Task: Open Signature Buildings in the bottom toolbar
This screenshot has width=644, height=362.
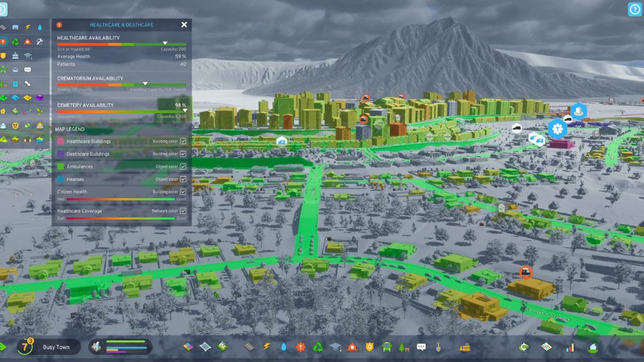Action: (x=222, y=347)
